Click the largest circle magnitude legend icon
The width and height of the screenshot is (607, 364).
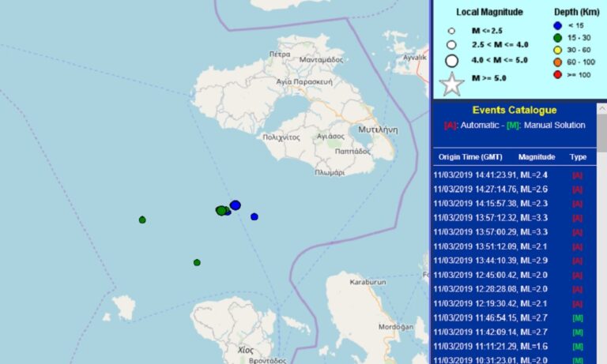pyautogui.click(x=451, y=60)
